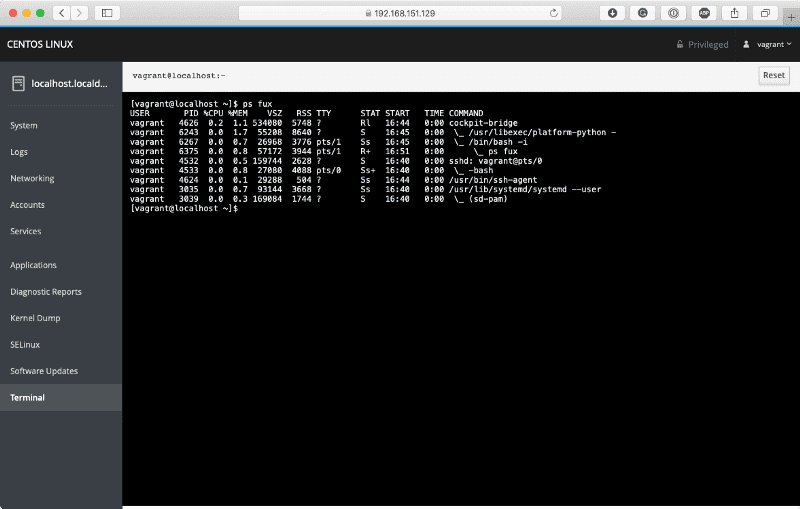Toggle the Safari sidebar icon
The height and width of the screenshot is (509, 800).
click(107, 13)
